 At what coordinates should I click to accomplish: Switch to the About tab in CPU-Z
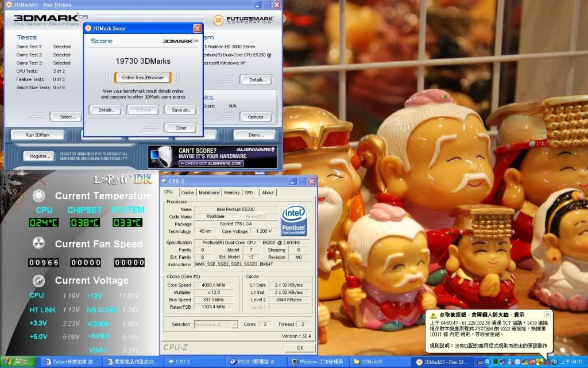pyautogui.click(x=268, y=193)
